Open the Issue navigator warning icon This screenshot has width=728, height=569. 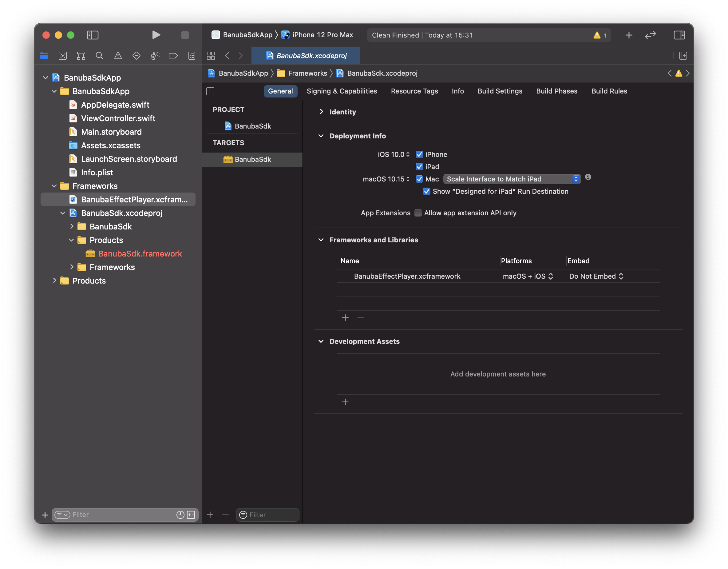118,56
